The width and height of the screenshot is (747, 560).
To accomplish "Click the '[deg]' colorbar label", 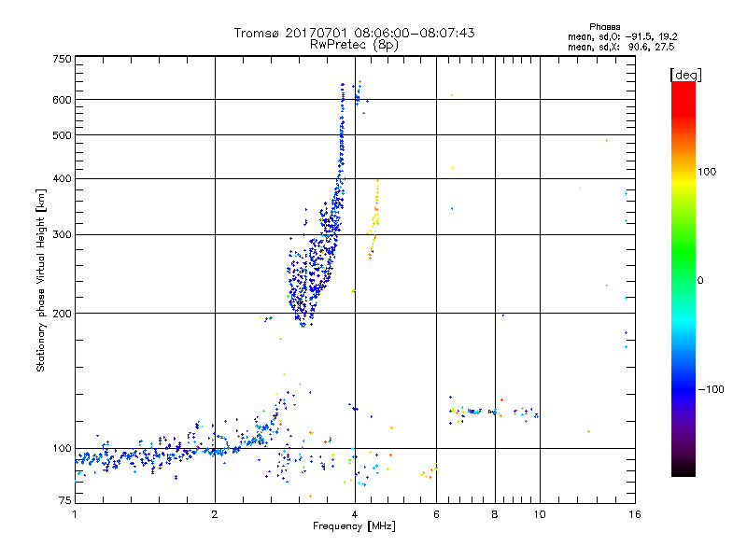I will click(x=685, y=75).
